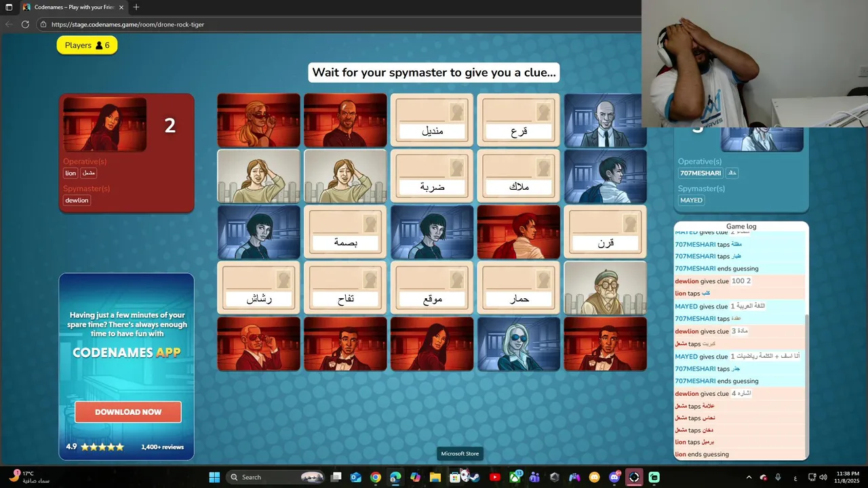The width and height of the screenshot is (868, 488).
Task: Open Copilot from the taskbar
Action: point(415,477)
